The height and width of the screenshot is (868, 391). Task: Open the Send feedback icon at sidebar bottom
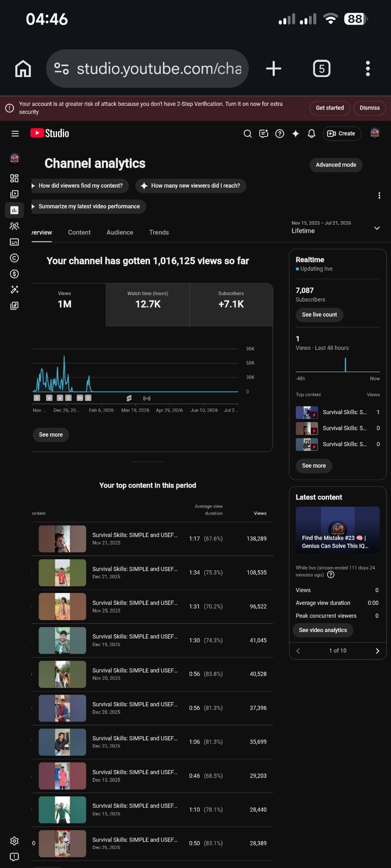15,857
